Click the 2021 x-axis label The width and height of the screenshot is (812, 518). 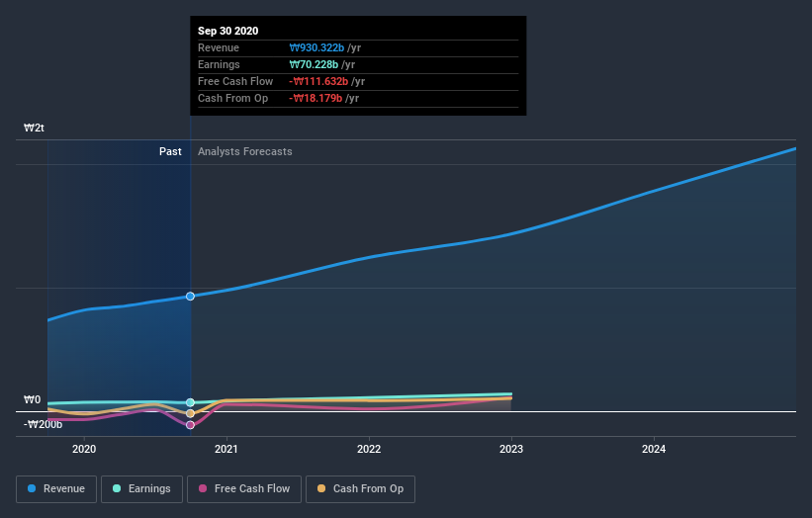(x=226, y=449)
